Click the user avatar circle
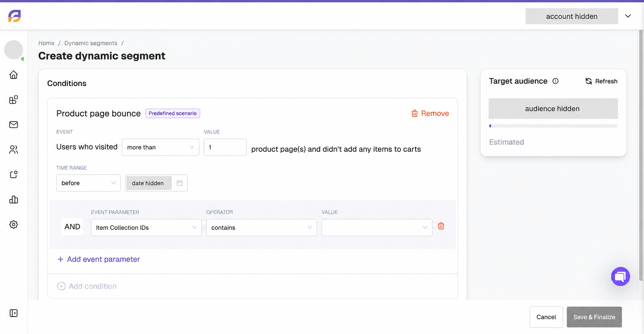The image size is (644, 334). 14,50
